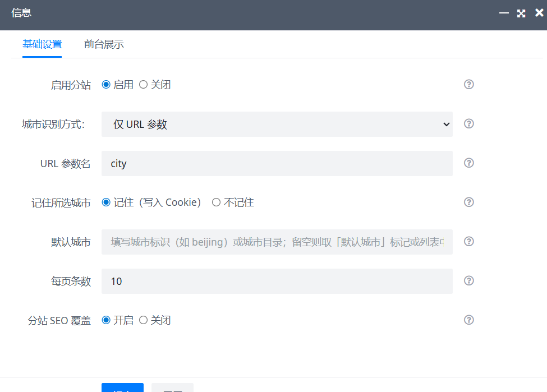Click help icon for 分站 SEO 覆盖

point(469,320)
